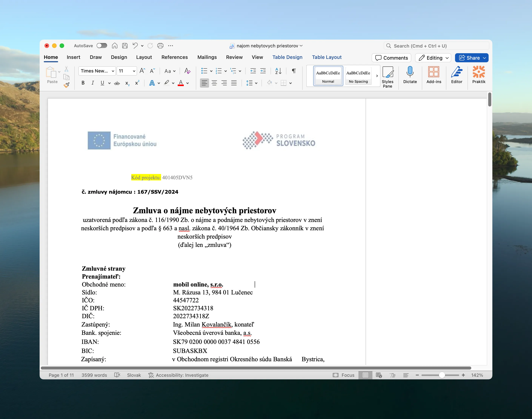Screen dimensions: 532x419
Task: Switch to the References tab
Action: coord(175,57)
